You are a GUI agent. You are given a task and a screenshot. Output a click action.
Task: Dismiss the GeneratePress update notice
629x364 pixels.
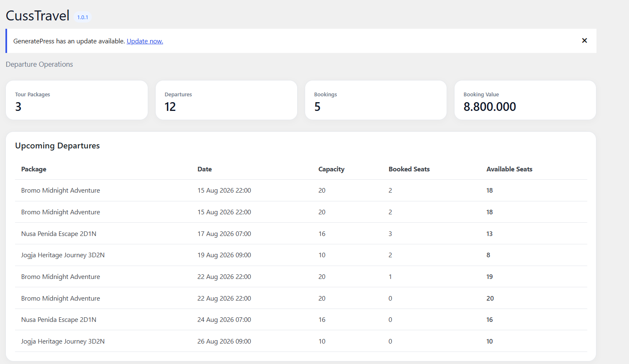tap(584, 40)
